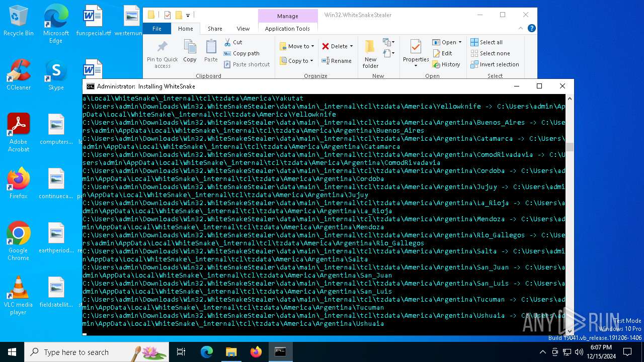Switch to Home ribbon tab
This screenshot has height=362, width=644.
[x=186, y=29]
